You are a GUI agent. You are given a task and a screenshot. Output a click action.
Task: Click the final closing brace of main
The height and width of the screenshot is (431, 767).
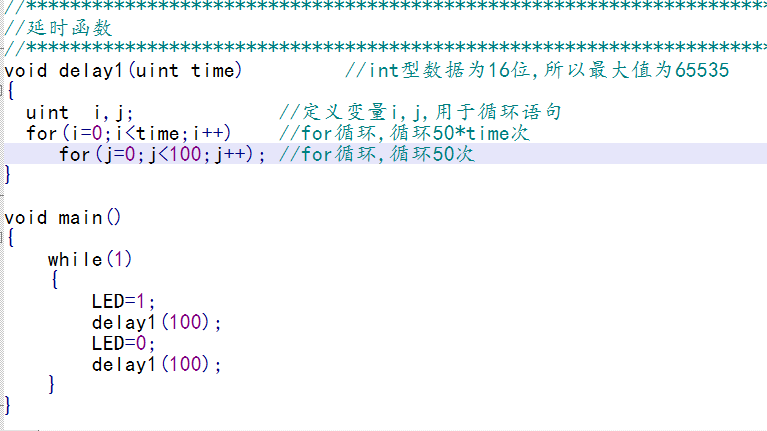[9, 406]
